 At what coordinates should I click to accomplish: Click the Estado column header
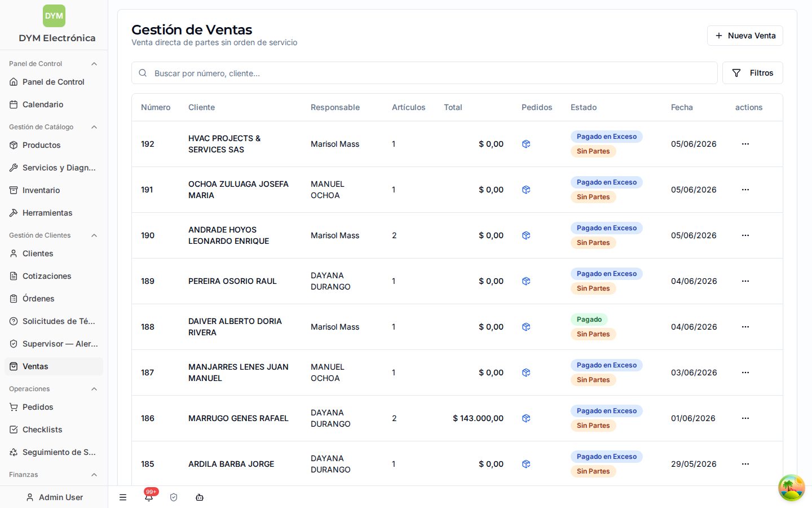(x=584, y=107)
